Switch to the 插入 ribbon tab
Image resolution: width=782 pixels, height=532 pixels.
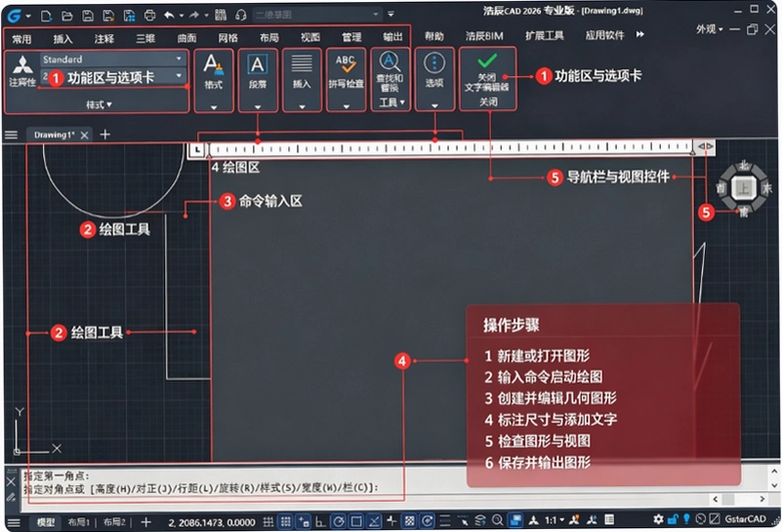[62, 39]
